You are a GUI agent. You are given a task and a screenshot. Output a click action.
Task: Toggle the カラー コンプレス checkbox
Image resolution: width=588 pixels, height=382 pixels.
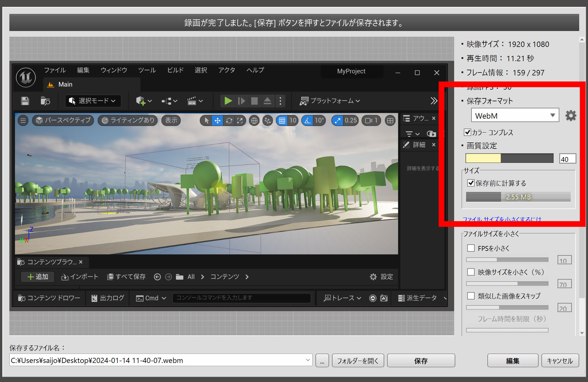[468, 132]
